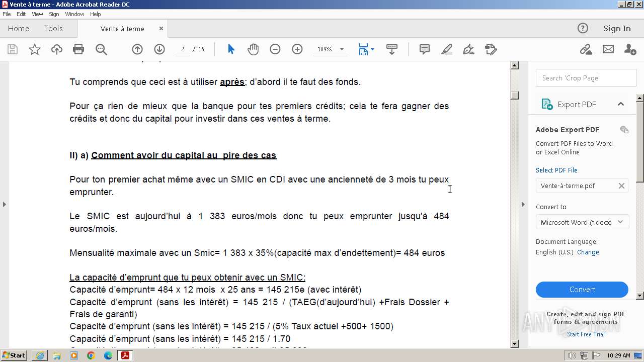Click the Vente-à-terme.pdf file field
This screenshot has height=362, width=644.
[x=582, y=186]
